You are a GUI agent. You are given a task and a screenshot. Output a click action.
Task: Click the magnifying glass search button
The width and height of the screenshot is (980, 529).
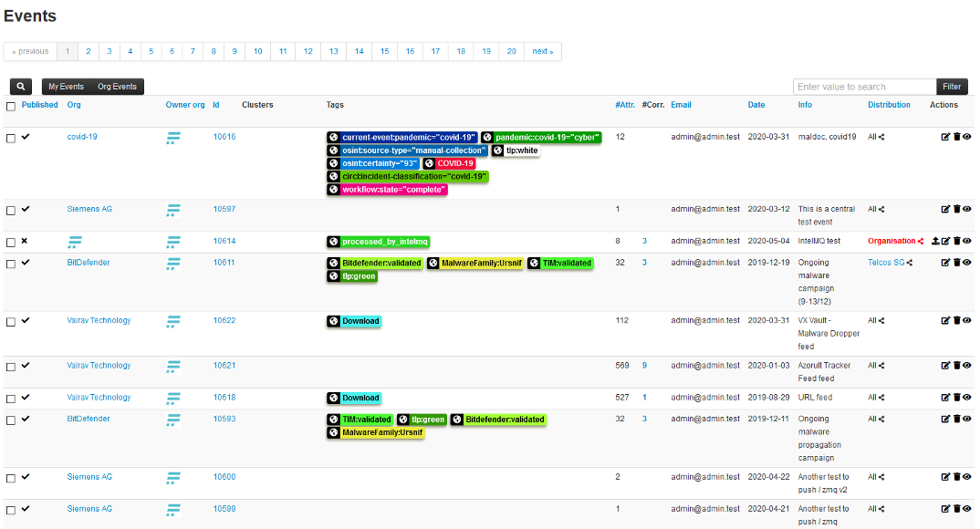(x=21, y=87)
